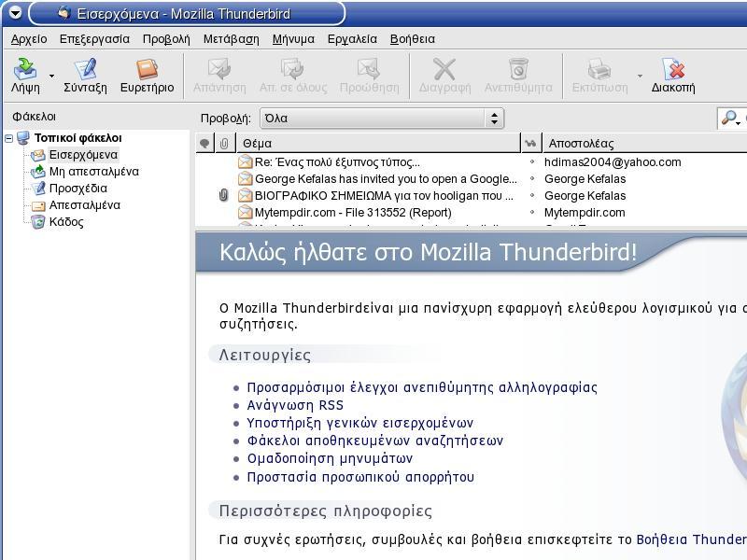Toggle read status of ΒΙΟΓΡΑΦΙΚΟ ΣΗΜΕΙΩΜΑ message
747x560 pixels.
532,196
